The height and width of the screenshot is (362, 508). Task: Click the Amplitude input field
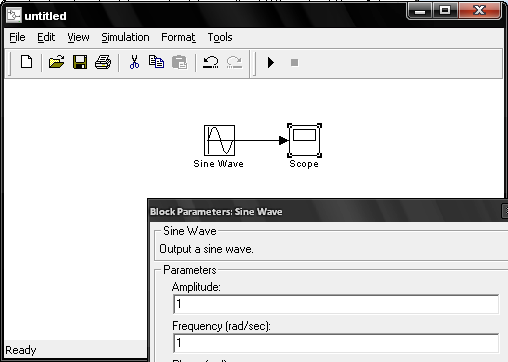pyautogui.click(x=336, y=304)
